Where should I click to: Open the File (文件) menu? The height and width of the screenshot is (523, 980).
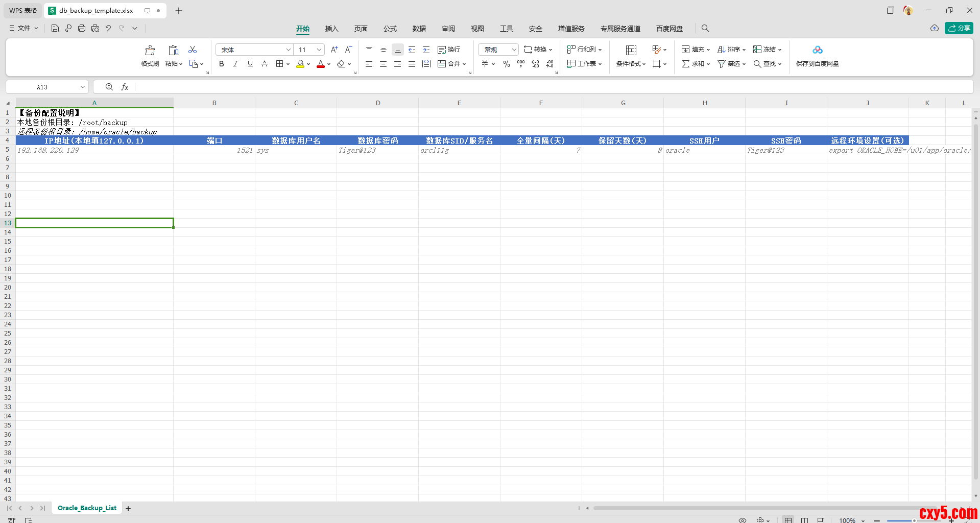pos(24,28)
